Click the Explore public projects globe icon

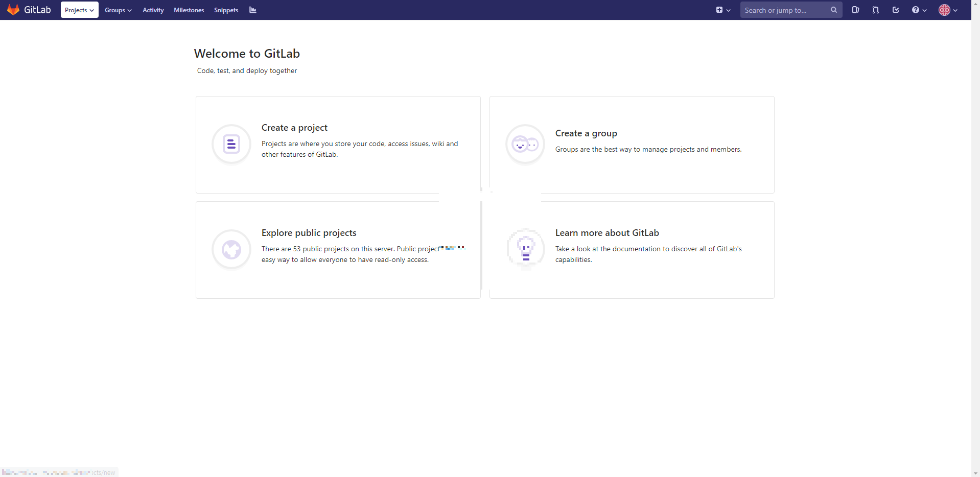click(x=231, y=250)
